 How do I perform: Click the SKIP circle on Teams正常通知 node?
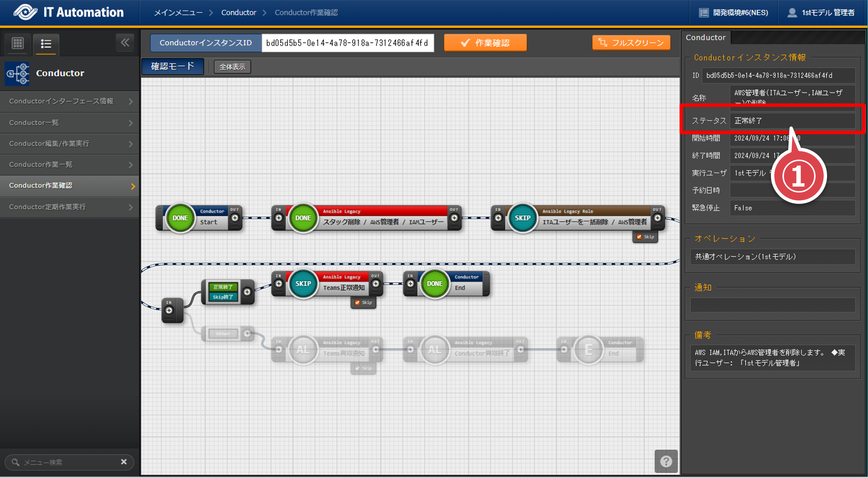[303, 284]
